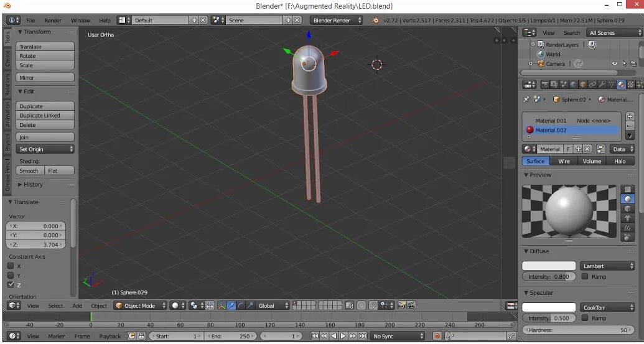Enable the X constraint axis checkbox
The width and height of the screenshot is (644, 344).
point(11,266)
